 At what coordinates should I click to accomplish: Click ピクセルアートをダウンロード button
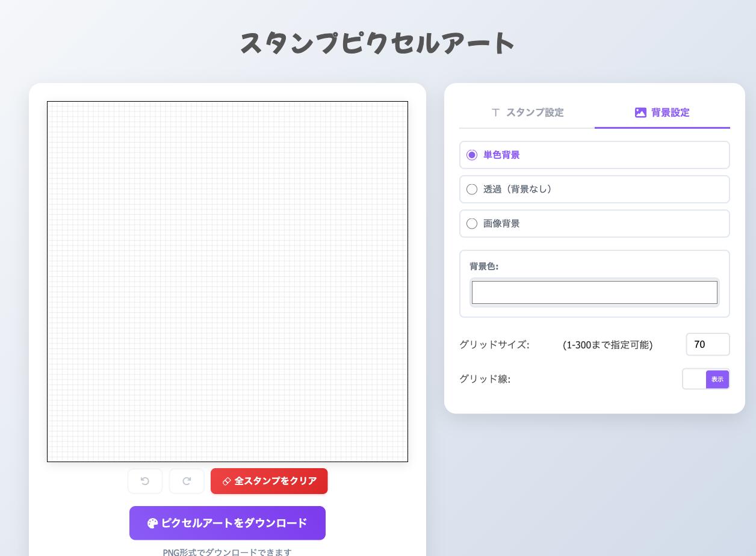click(x=228, y=523)
